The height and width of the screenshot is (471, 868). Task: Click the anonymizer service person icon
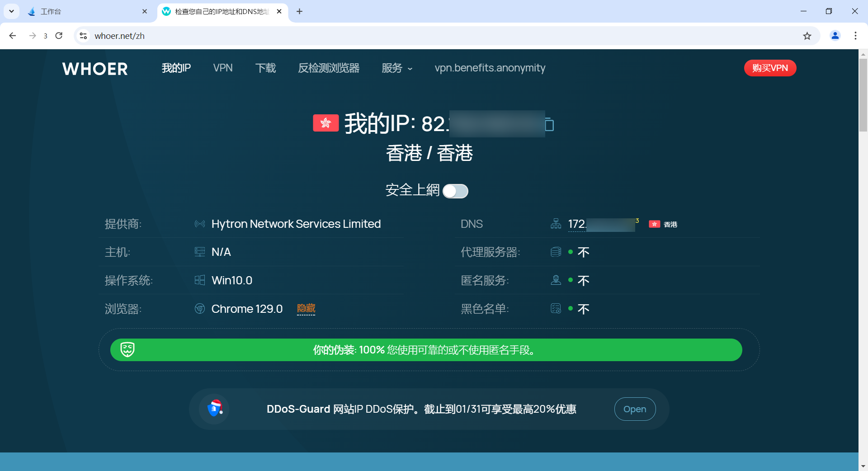coord(556,280)
